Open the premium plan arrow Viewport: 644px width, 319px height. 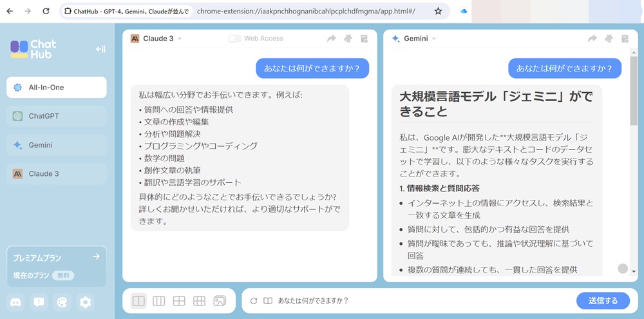click(96, 256)
